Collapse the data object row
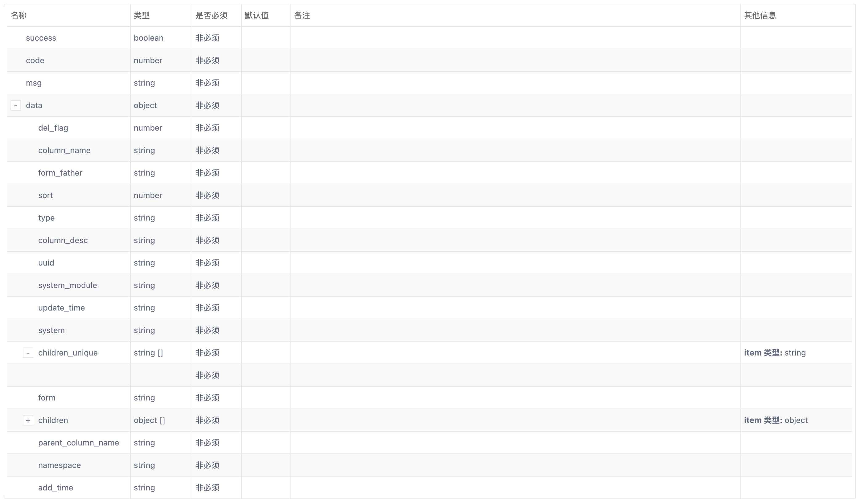This screenshot has height=504, width=860. 16,105
